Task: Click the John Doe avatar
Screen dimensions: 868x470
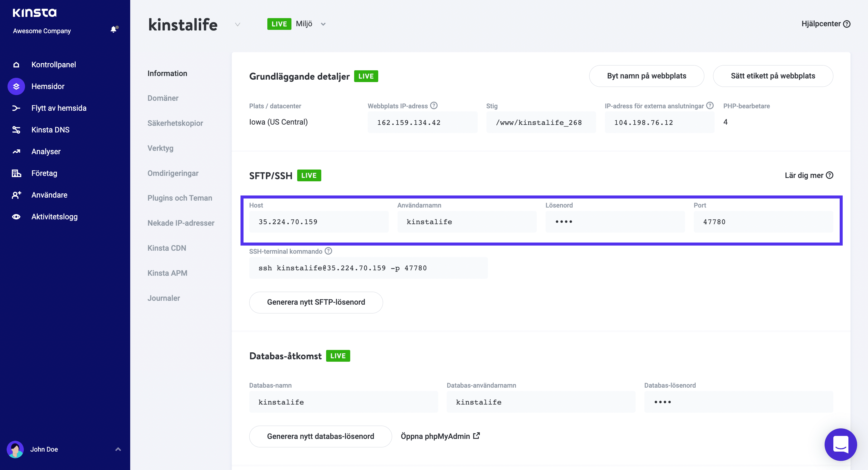Action: [15, 449]
